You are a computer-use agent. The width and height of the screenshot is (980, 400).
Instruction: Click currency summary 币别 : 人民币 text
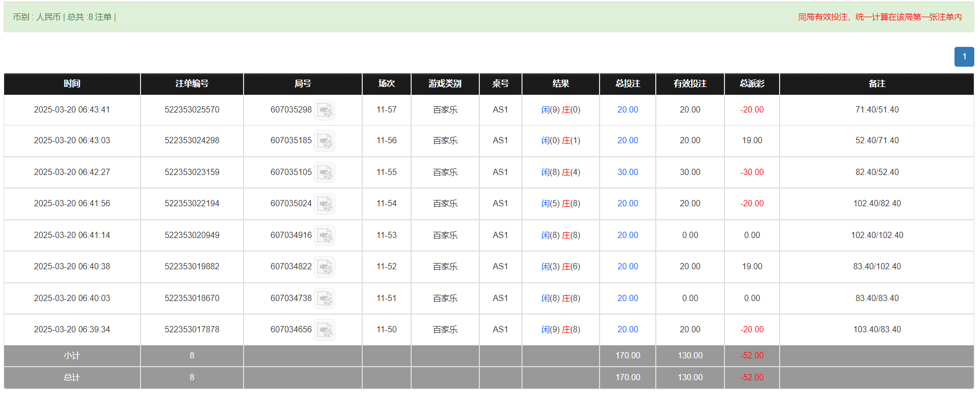pos(37,17)
